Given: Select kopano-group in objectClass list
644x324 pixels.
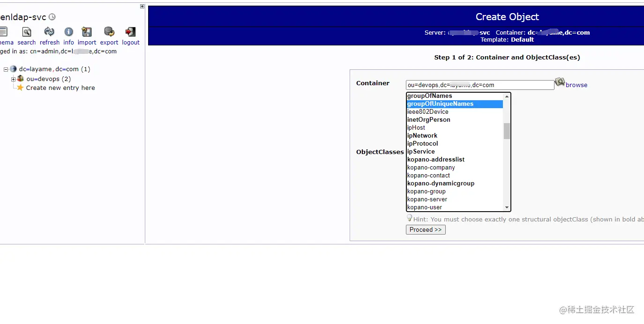Looking at the screenshot, I should [455, 191].
